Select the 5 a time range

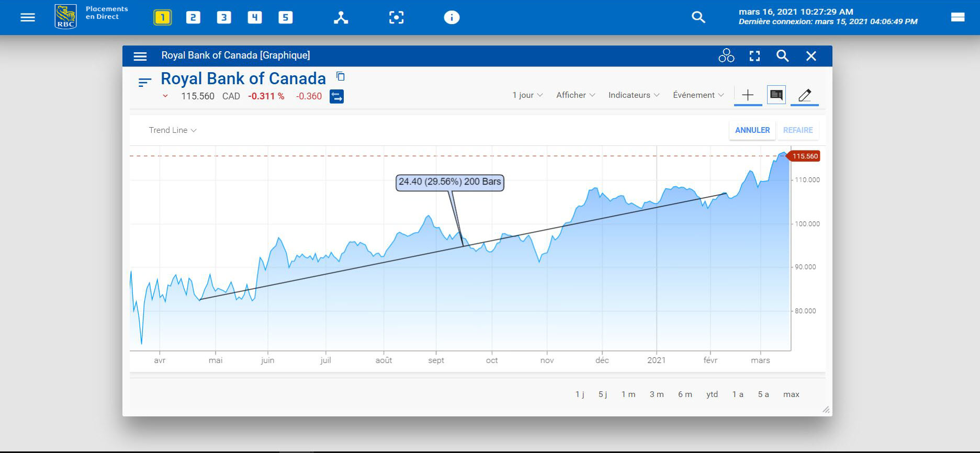[x=763, y=394]
